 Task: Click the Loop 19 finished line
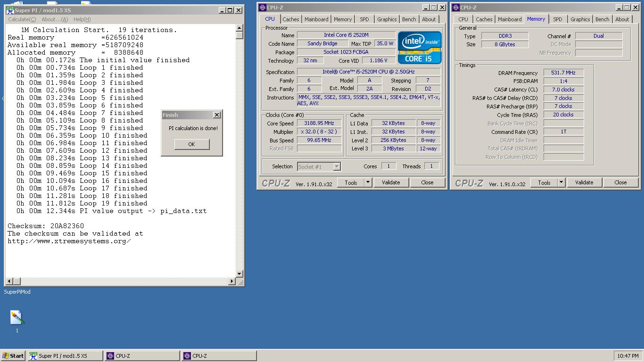[x=82, y=203]
